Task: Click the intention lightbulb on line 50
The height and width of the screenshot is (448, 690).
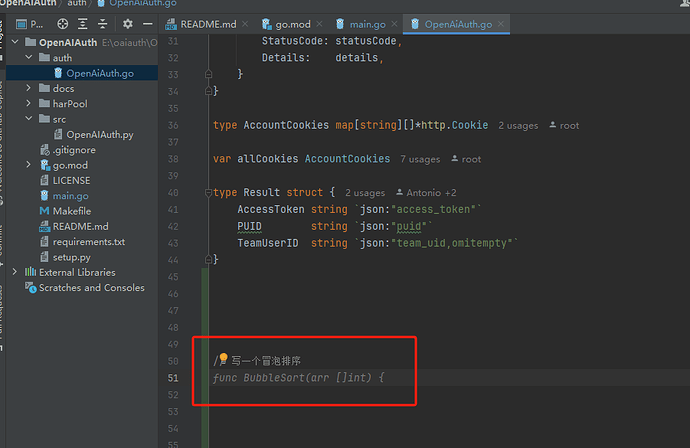Action: tap(223, 359)
